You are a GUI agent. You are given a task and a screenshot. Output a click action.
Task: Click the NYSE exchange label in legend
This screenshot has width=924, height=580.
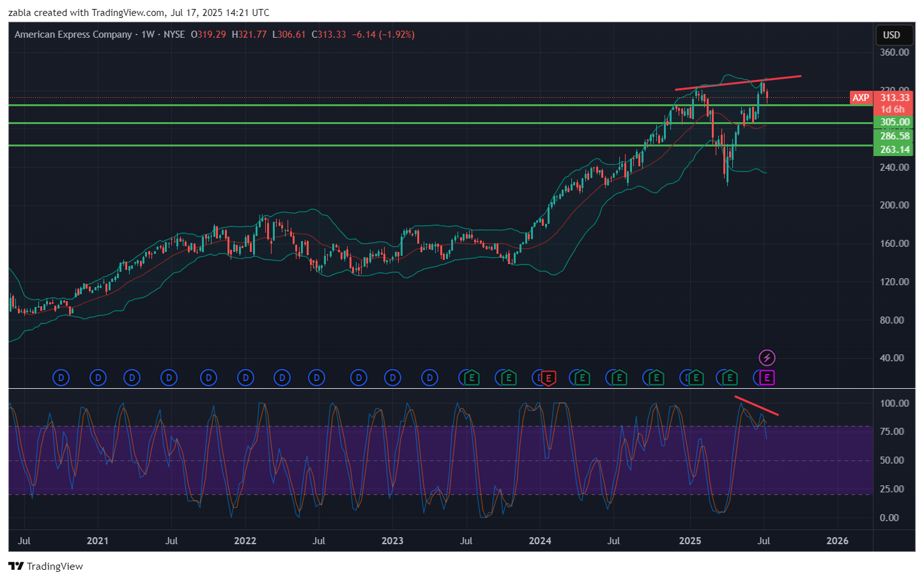(x=174, y=35)
